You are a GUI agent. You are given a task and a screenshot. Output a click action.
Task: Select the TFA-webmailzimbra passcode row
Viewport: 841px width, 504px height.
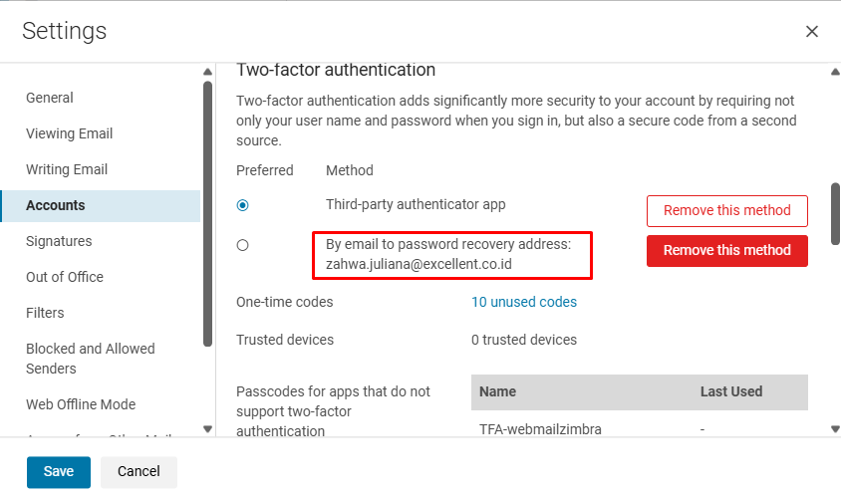[x=540, y=429]
